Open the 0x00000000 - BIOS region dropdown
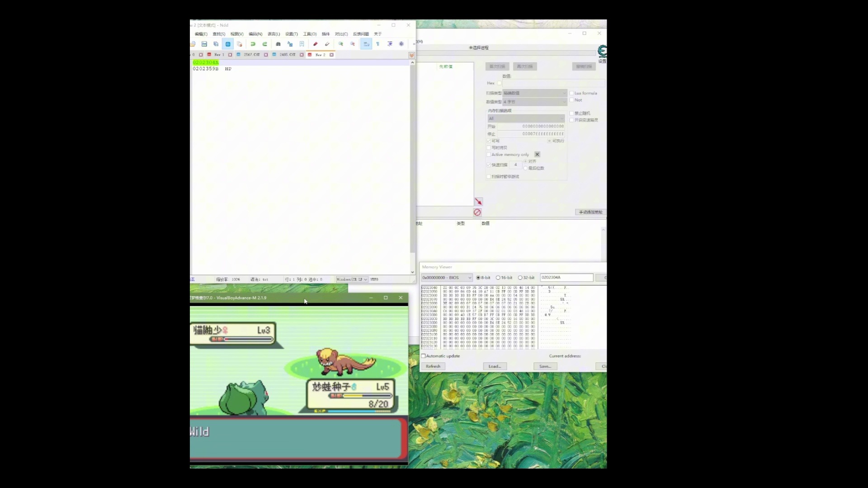 447,278
